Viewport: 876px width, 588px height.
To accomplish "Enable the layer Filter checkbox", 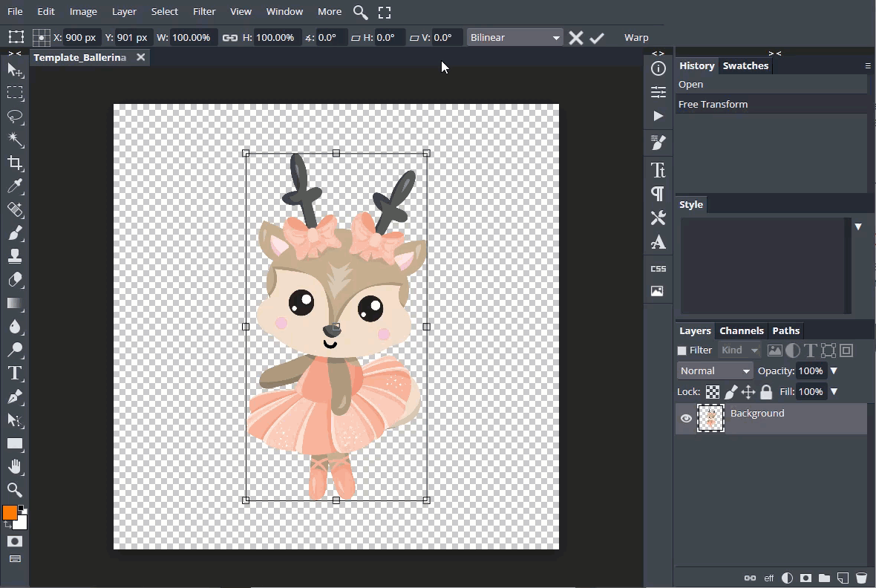I will [681, 350].
